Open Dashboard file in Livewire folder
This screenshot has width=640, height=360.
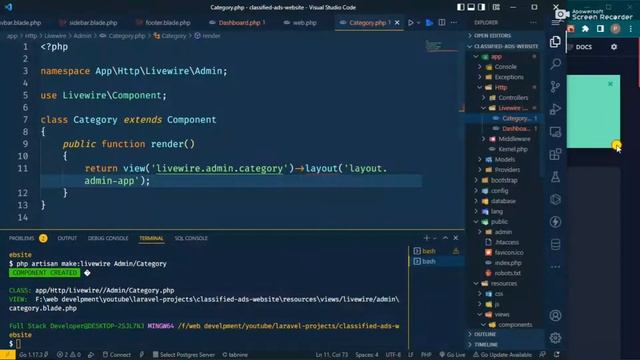coord(516,129)
